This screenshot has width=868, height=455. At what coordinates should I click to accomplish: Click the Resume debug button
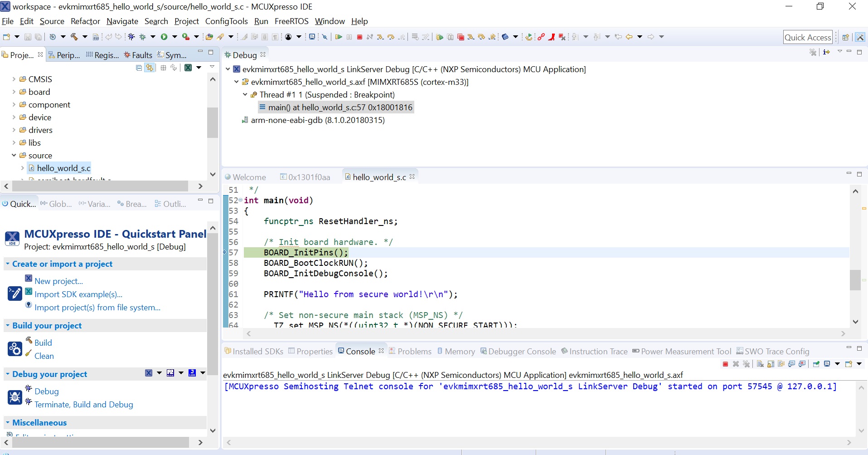point(338,37)
